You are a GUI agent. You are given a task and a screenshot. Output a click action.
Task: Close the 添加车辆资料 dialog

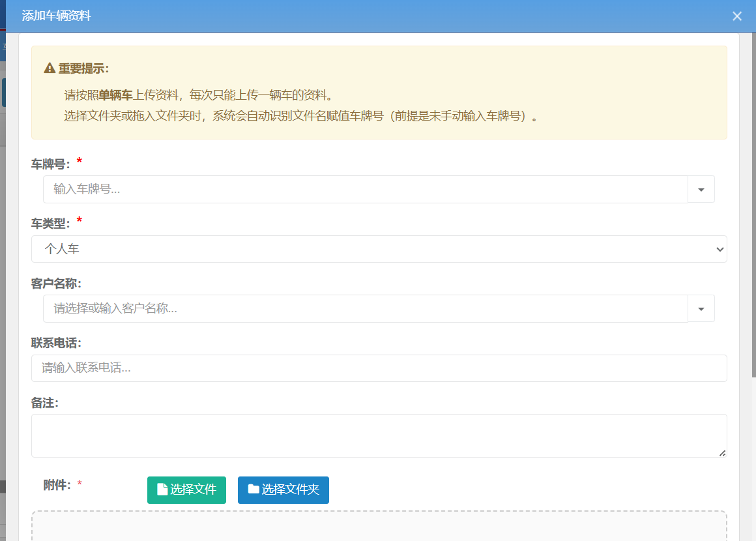pos(737,16)
